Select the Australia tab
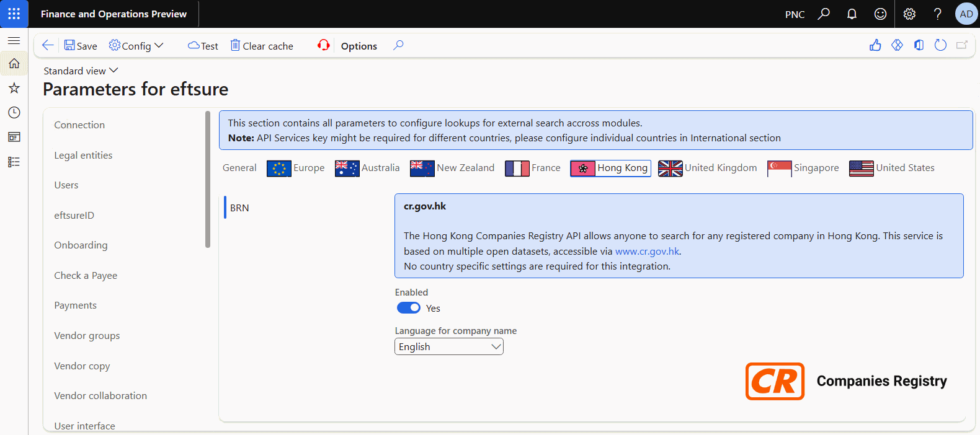Image resolution: width=980 pixels, height=435 pixels. coord(367,168)
